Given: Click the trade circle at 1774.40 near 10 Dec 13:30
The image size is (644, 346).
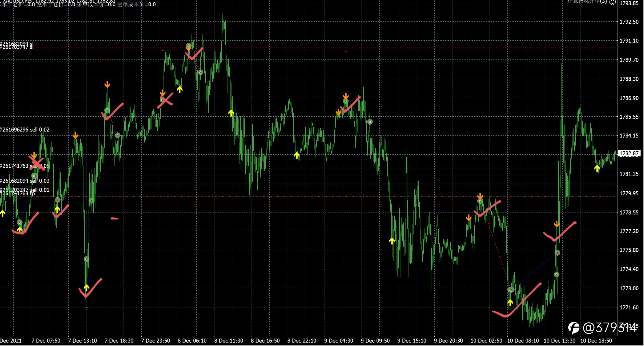Looking at the screenshot, I should [x=556, y=275].
